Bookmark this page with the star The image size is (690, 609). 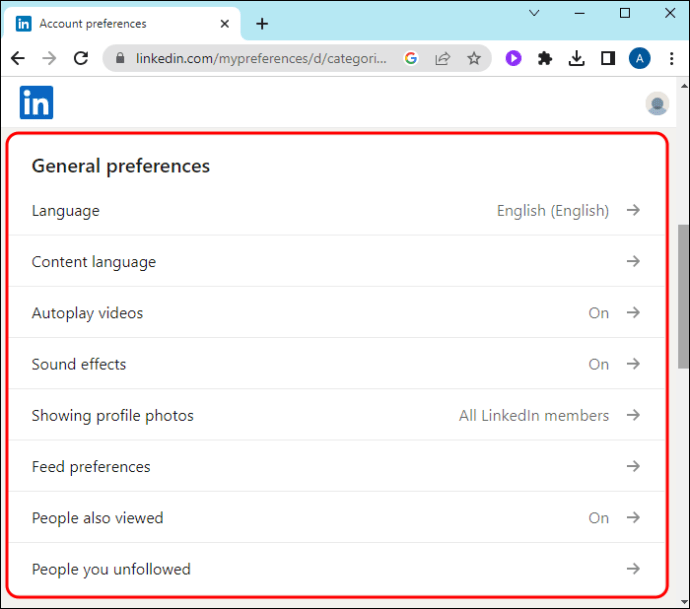coord(474,58)
